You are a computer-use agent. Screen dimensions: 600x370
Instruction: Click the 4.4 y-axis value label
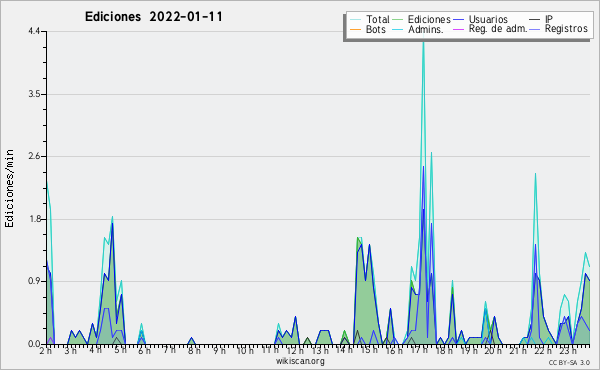(34, 31)
